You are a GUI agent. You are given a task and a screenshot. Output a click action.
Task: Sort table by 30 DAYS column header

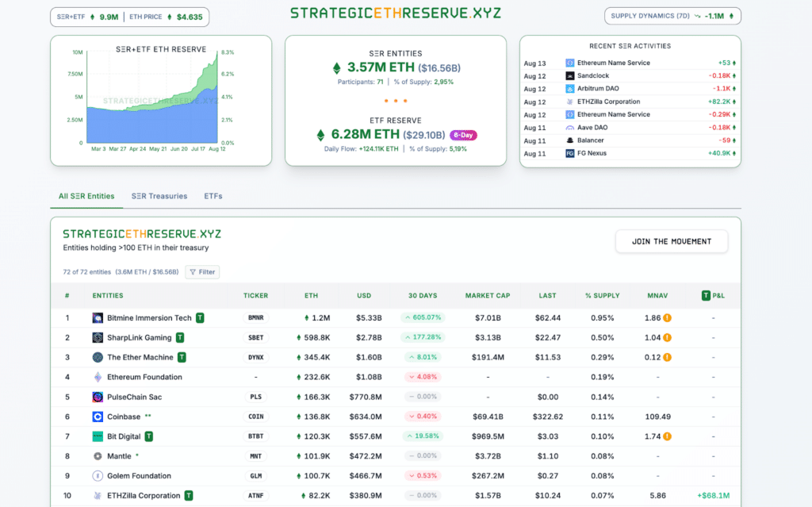pos(423,295)
